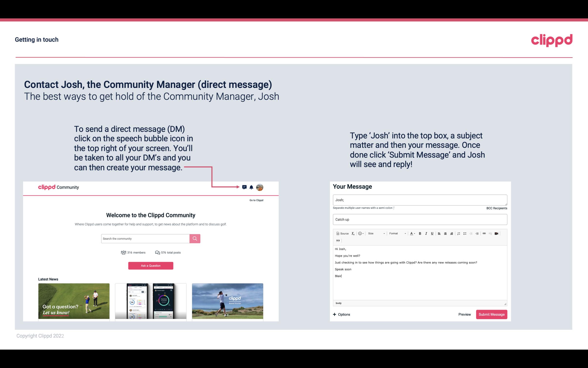This screenshot has height=368, width=588.
Task: Expand the Options section
Action: tap(341, 314)
